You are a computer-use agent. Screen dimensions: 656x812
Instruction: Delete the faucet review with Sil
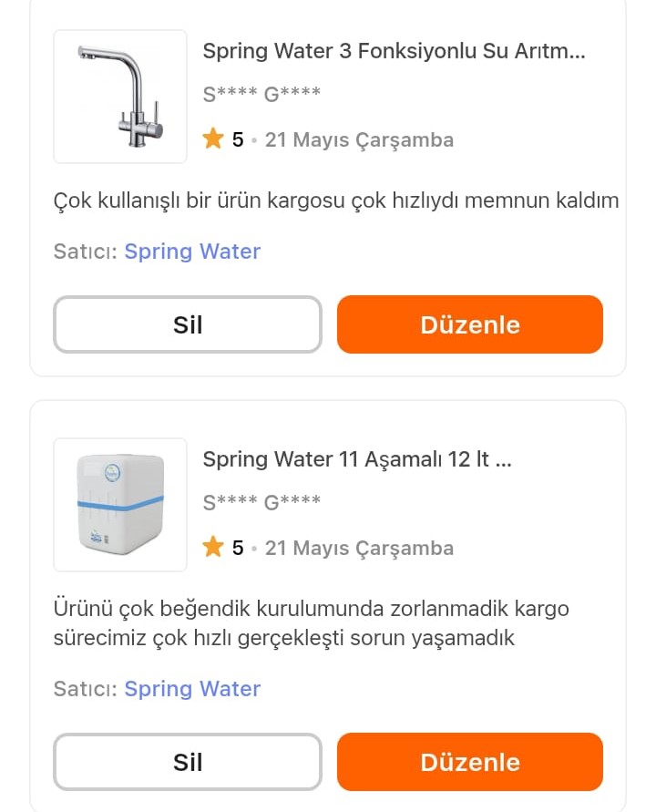point(188,324)
